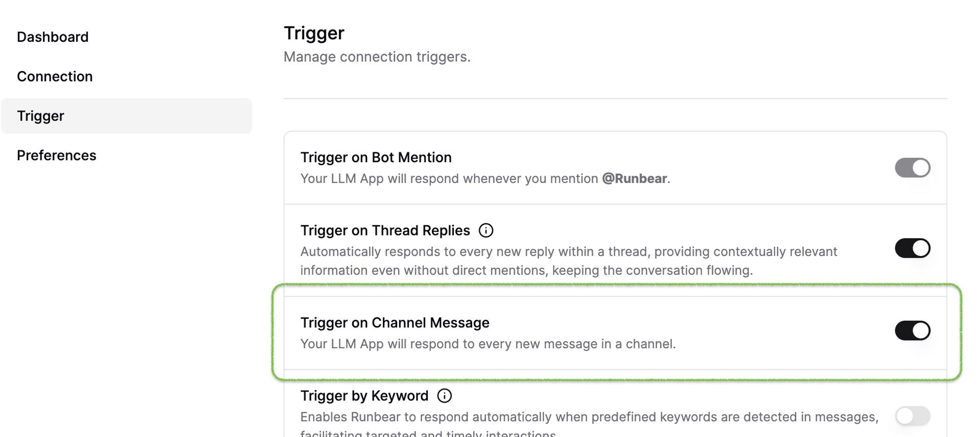Click the 'Trigger on Bot Mention' title

(376, 158)
